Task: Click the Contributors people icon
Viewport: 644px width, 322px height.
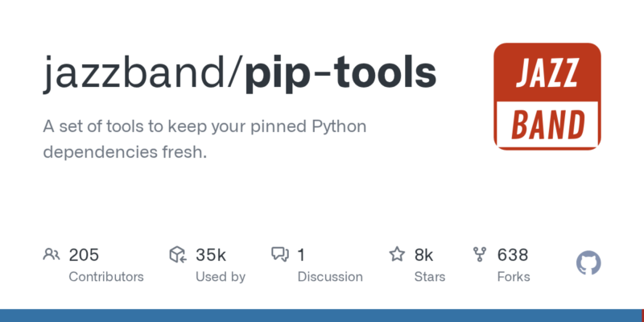Action: click(x=52, y=255)
